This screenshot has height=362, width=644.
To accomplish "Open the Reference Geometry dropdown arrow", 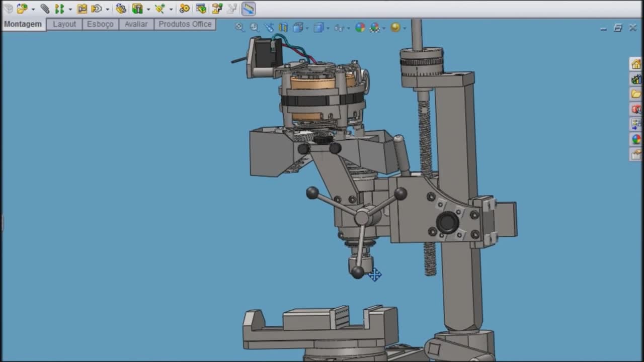I will (171, 9).
